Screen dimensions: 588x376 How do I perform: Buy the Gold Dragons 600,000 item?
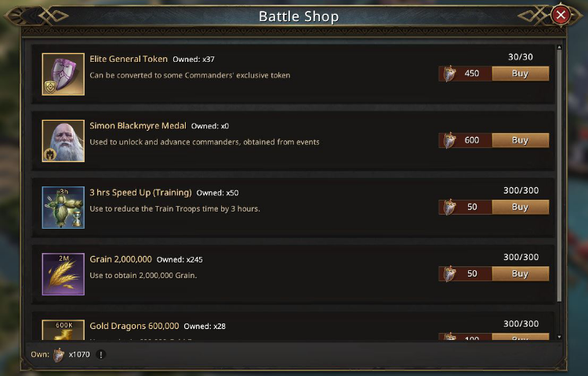coord(520,337)
